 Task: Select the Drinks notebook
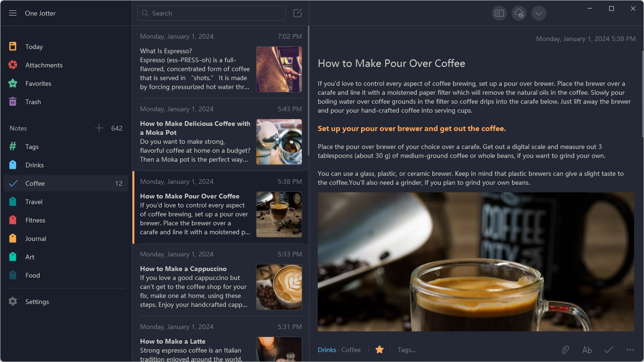point(66,165)
